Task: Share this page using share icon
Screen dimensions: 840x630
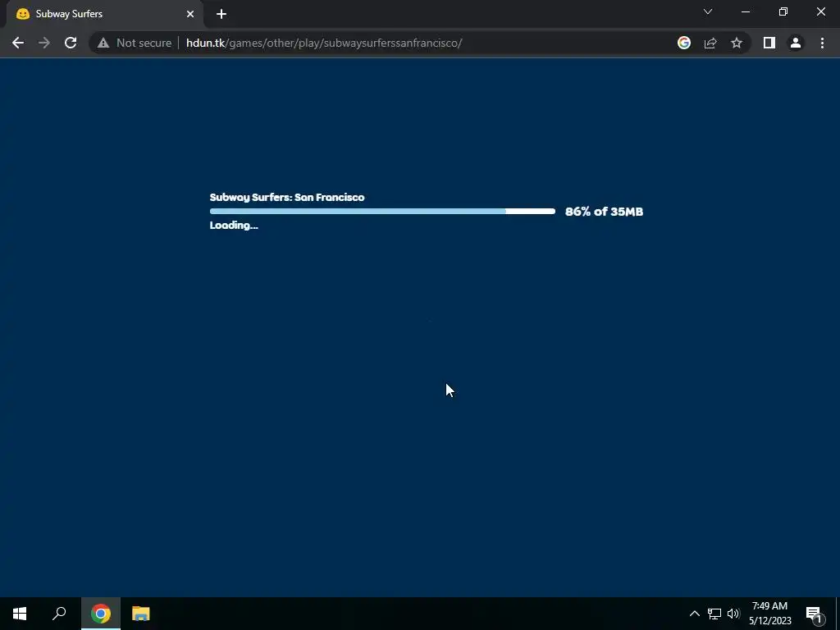Action: click(x=710, y=43)
